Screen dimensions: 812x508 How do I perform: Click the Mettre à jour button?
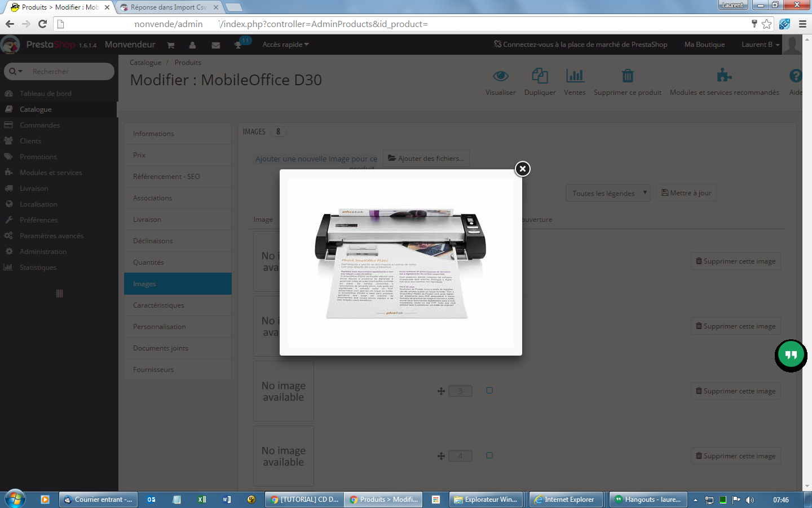(686, 193)
